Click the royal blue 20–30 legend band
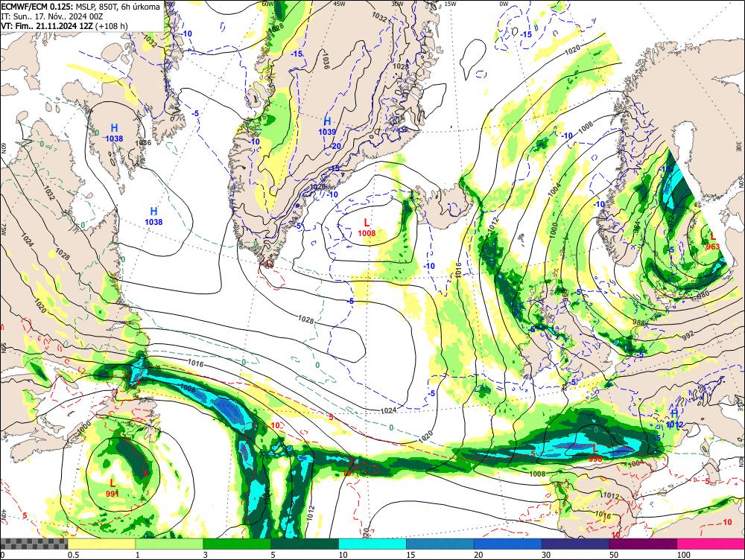The width and height of the screenshot is (745, 560). (508, 544)
